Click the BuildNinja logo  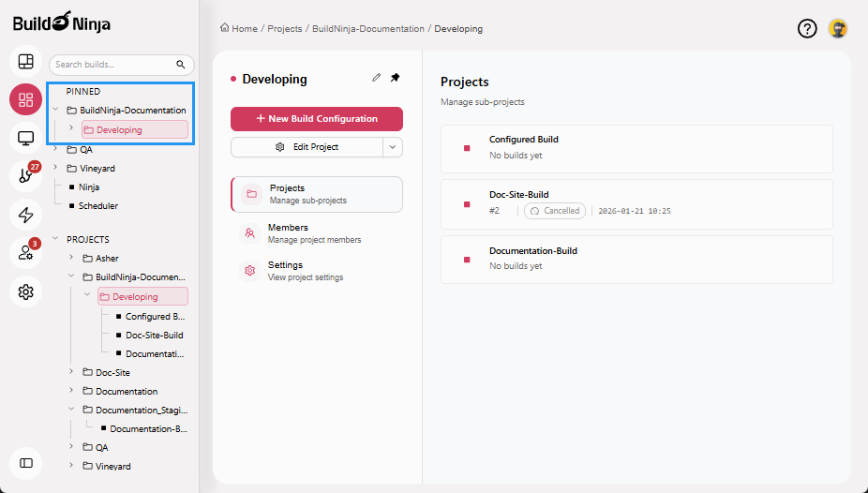pyautogui.click(x=62, y=22)
